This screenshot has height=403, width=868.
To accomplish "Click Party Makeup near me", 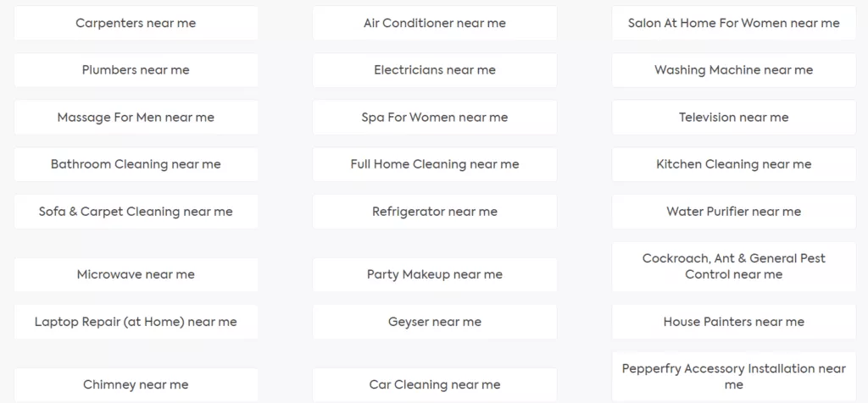I will coord(435,274).
